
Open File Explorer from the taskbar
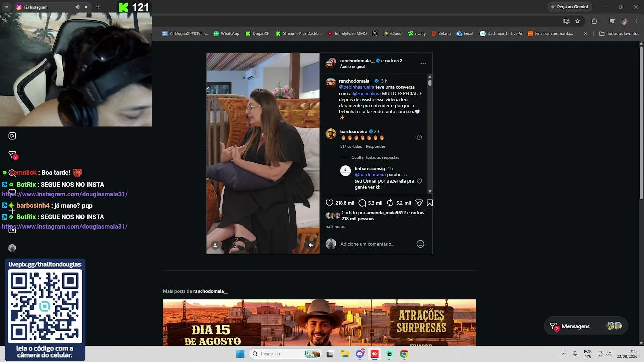click(345, 354)
